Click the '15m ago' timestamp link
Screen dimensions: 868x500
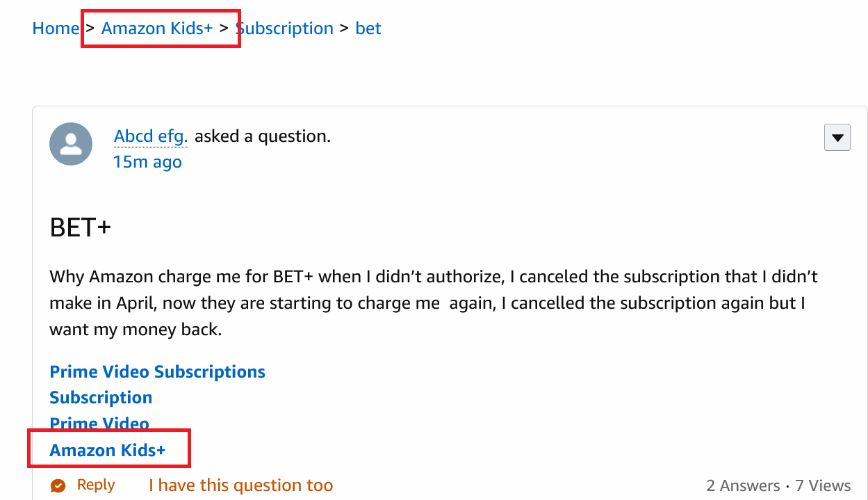[147, 162]
